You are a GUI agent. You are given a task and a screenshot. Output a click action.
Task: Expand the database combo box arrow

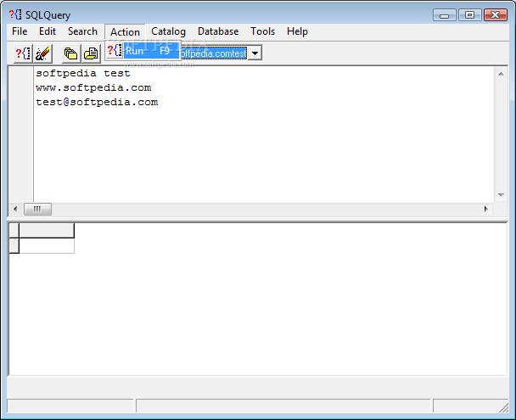(255, 53)
